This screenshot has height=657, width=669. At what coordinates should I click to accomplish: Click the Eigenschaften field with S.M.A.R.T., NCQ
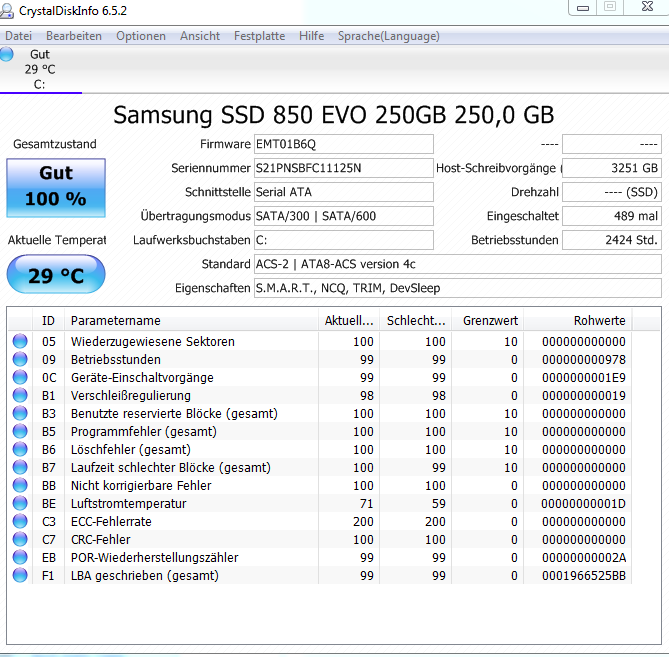click(x=458, y=288)
